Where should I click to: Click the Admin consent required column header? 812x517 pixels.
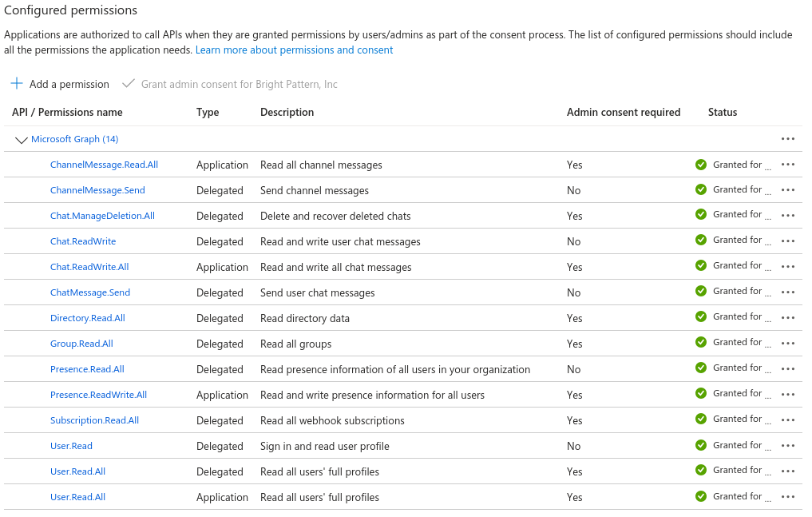pos(624,112)
